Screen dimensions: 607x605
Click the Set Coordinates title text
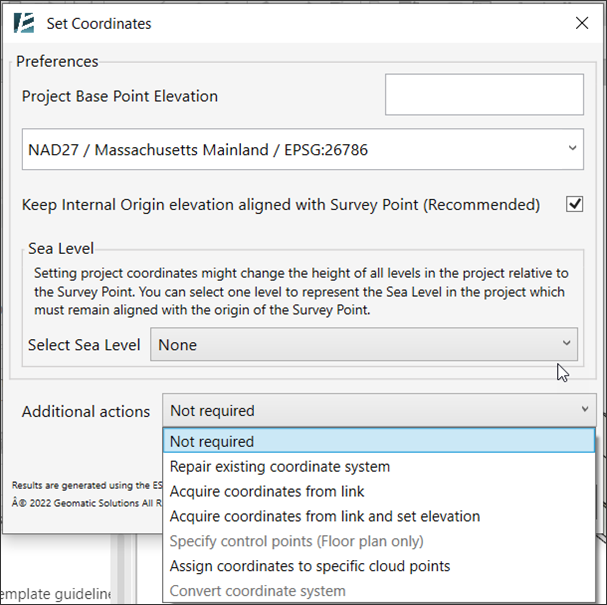click(99, 24)
